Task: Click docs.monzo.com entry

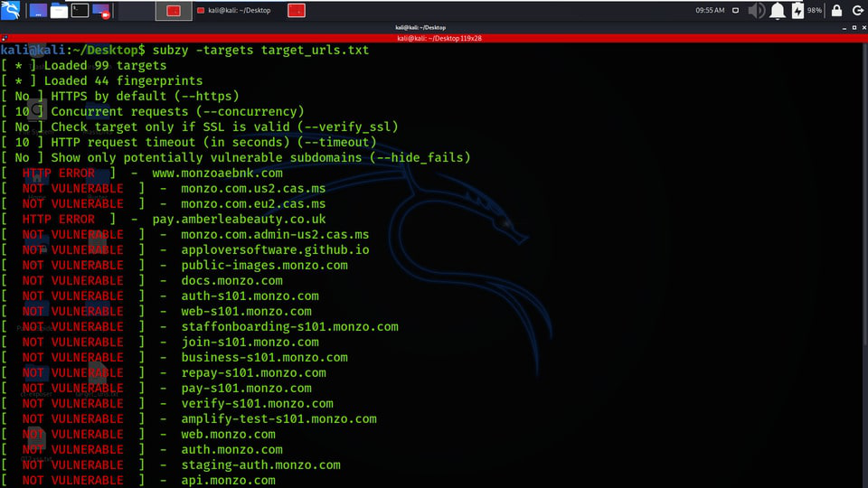Action: (x=232, y=280)
